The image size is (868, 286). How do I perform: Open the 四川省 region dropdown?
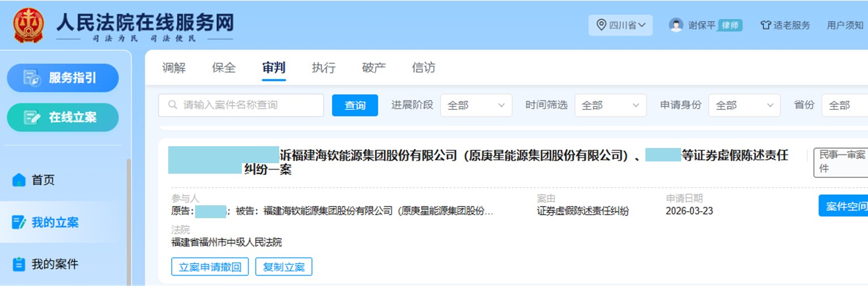620,25
